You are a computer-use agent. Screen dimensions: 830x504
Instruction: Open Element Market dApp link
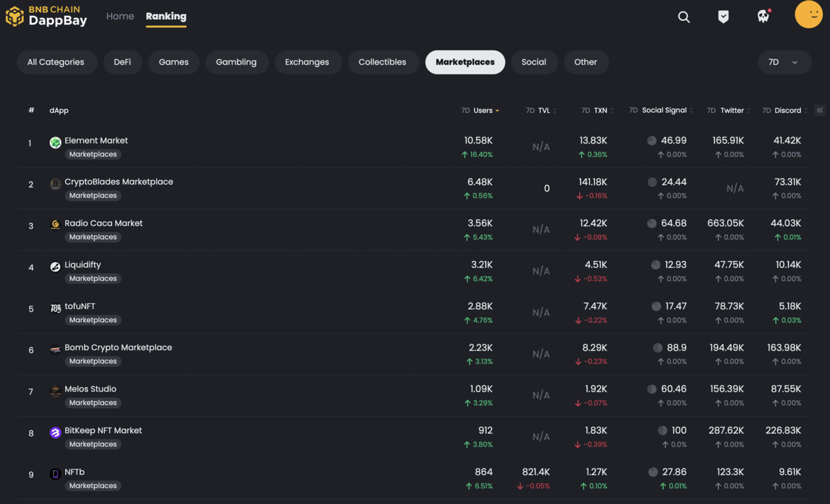tap(96, 140)
